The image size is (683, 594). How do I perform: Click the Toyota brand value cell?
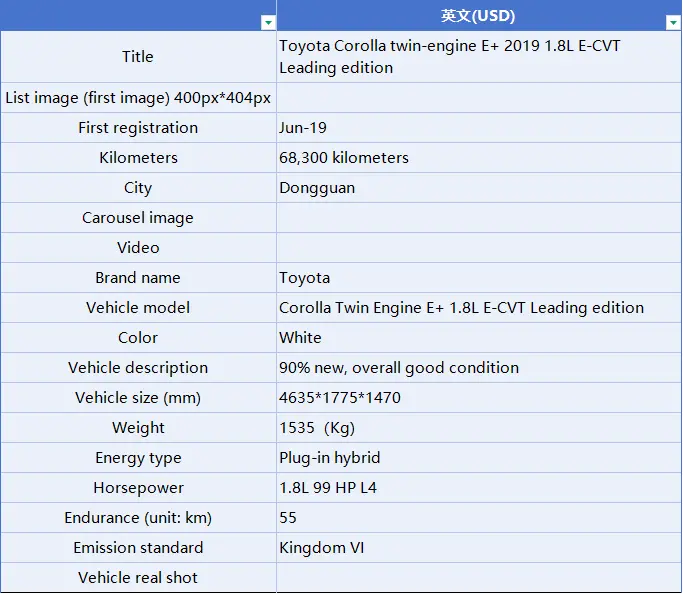[479, 278]
